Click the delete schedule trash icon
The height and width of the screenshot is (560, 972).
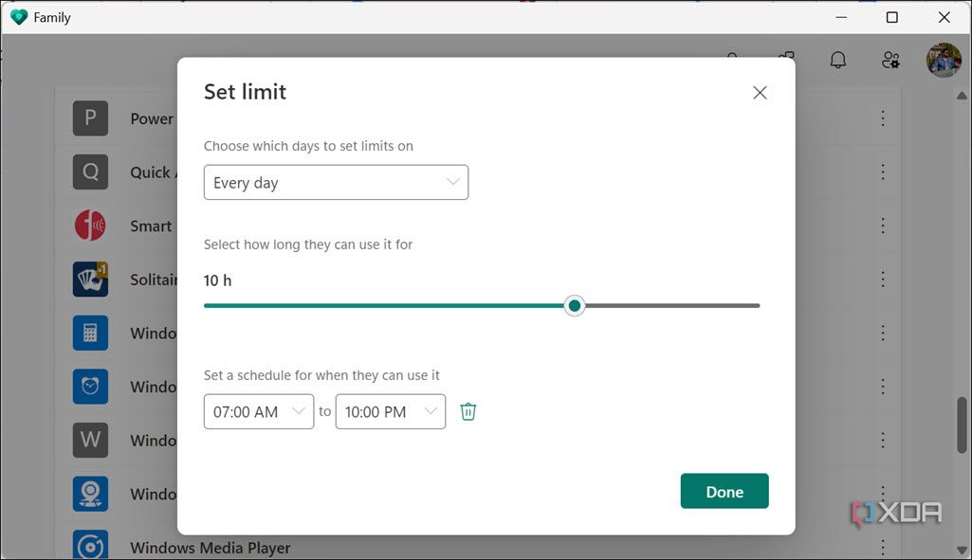coord(468,410)
